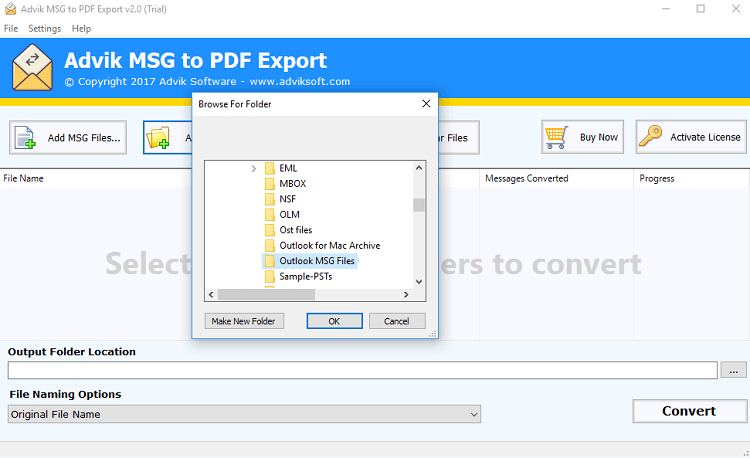Select the Ost files folder icon
This screenshot has height=458, width=750.
[x=270, y=230]
